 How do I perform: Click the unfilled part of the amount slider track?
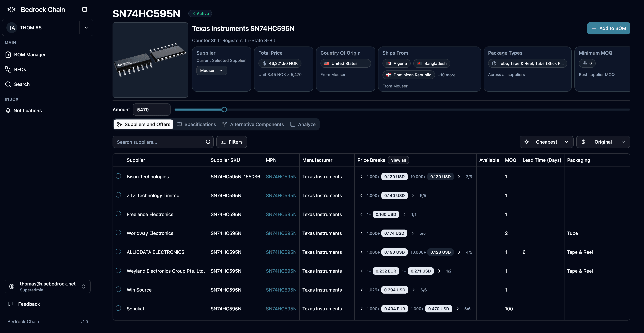pos(428,110)
